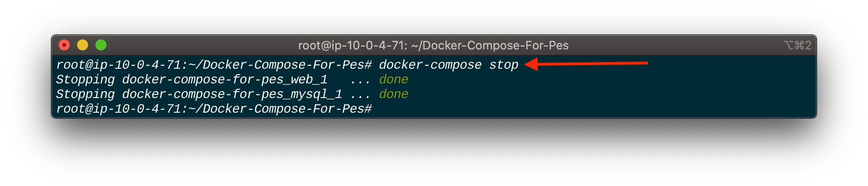868x186 pixels.
Task: Select the docker-compose-for-pes_mysql_1 container name
Action: click(x=232, y=94)
